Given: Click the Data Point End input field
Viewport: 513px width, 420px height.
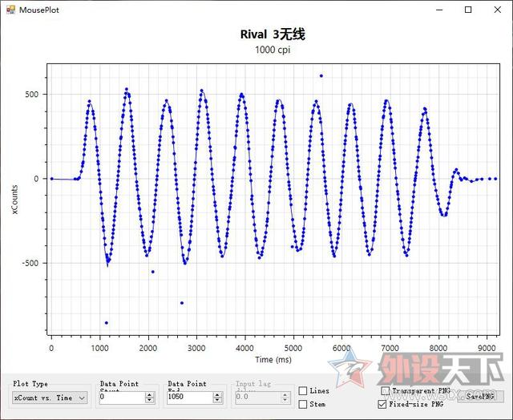Looking at the screenshot, I should pyautogui.click(x=190, y=398).
